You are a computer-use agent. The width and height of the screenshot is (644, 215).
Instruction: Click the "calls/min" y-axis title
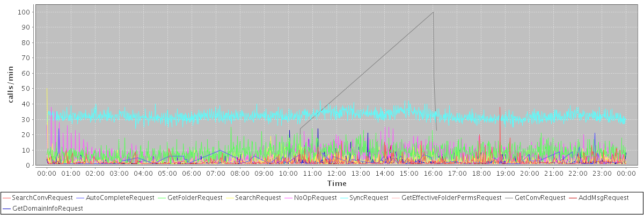pos(10,88)
